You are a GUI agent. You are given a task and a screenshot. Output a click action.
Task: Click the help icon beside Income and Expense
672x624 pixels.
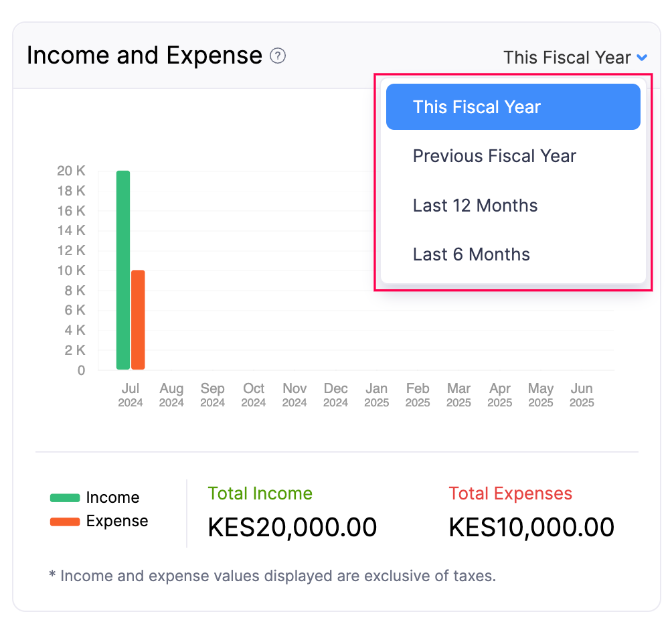point(277,56)
